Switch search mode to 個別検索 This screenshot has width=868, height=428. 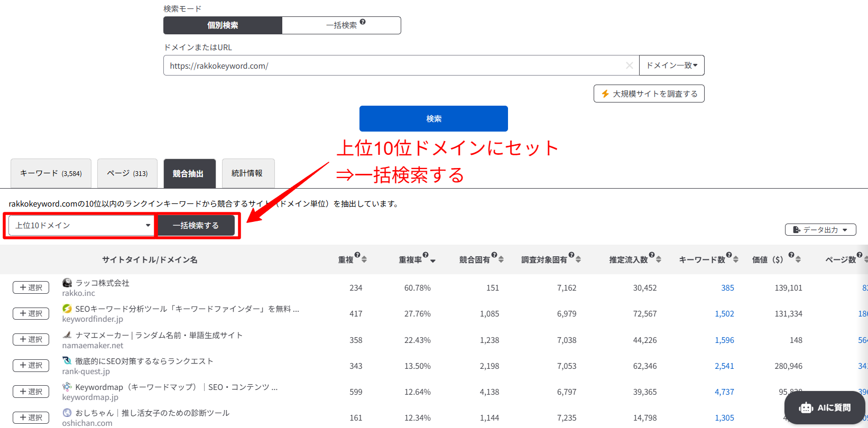tap(223, 25)
